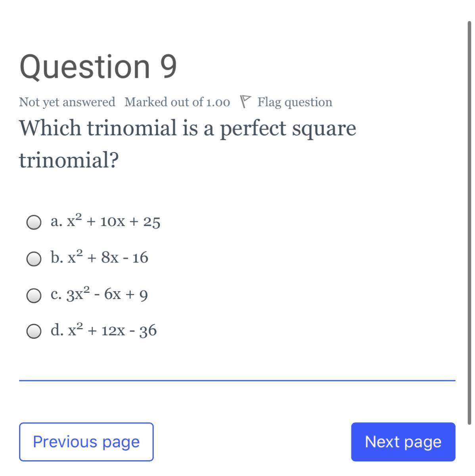The image size is (475, 476).
Task: Click the Question 9 heading
Action: coord(98,66)
